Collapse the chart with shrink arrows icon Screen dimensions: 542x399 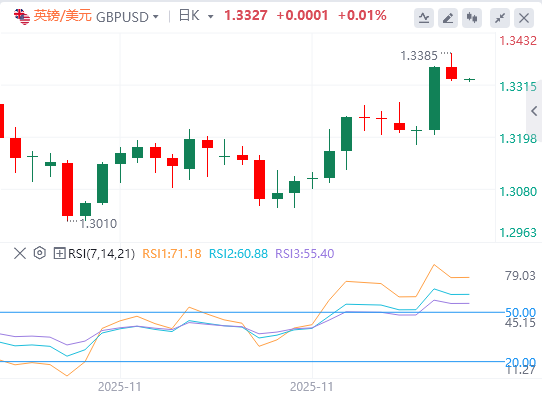[500, 18]
